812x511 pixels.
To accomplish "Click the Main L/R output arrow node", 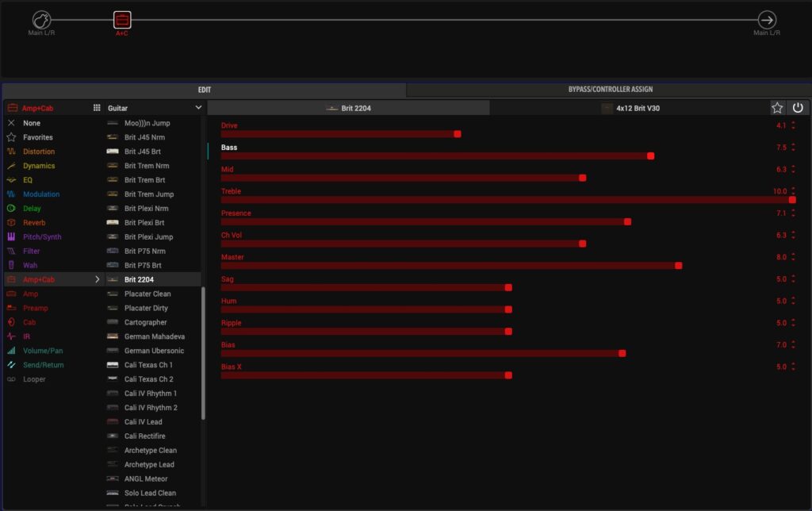I will pyautogui.click(x=767, y=20).
